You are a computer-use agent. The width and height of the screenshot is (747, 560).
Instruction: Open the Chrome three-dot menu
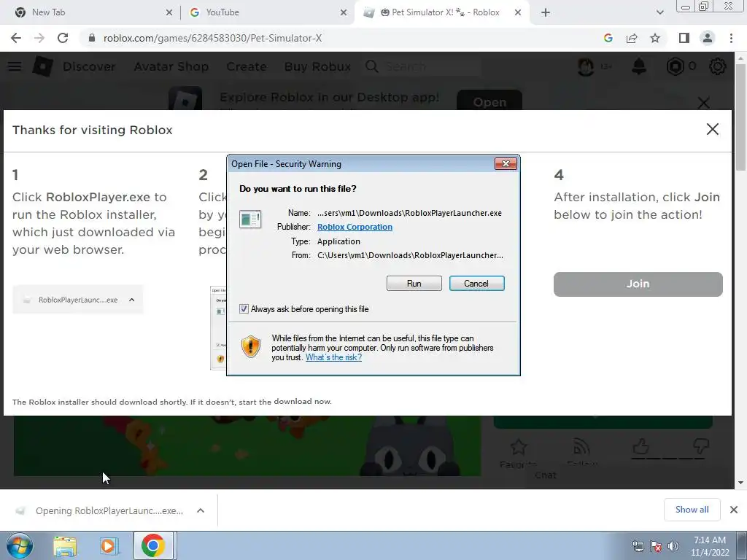[x=731, y=38]
